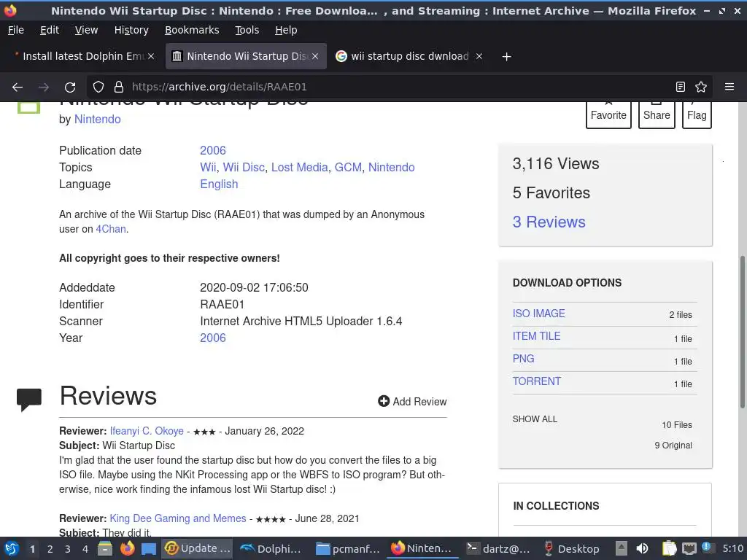Image resolution: width=747 pixels, height=560 pixels.
Task: Open reviewer King Dee Gaming and Memes
Action: point(178,518)
